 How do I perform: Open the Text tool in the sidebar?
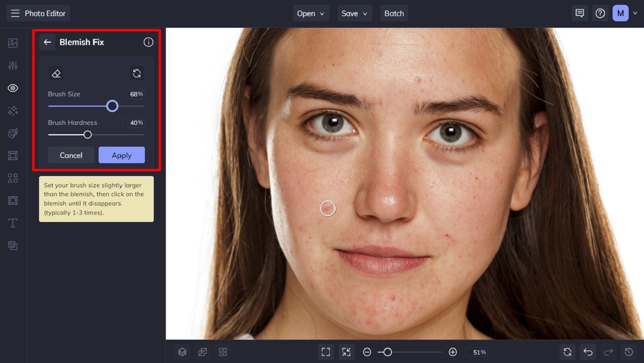coord(12,223)
